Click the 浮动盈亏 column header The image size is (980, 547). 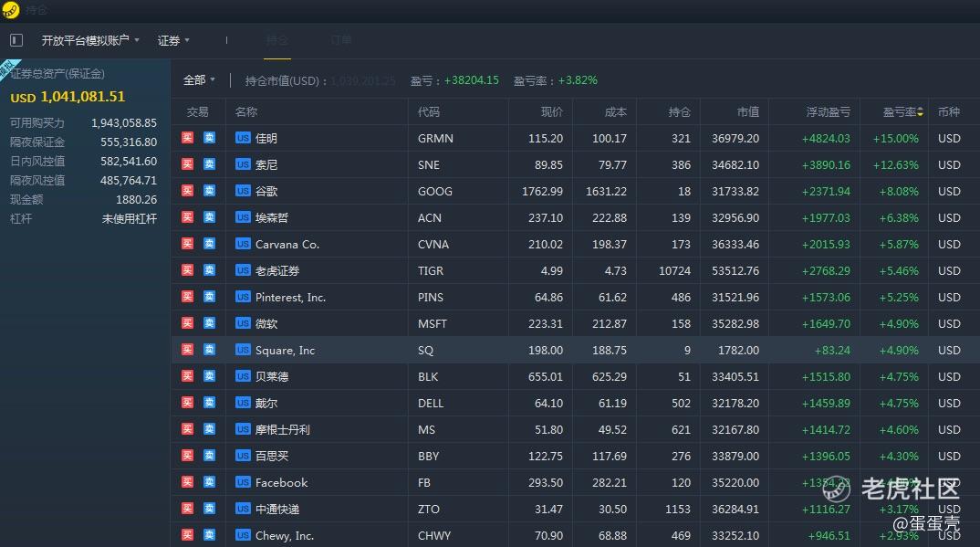[x=829, y=112]
